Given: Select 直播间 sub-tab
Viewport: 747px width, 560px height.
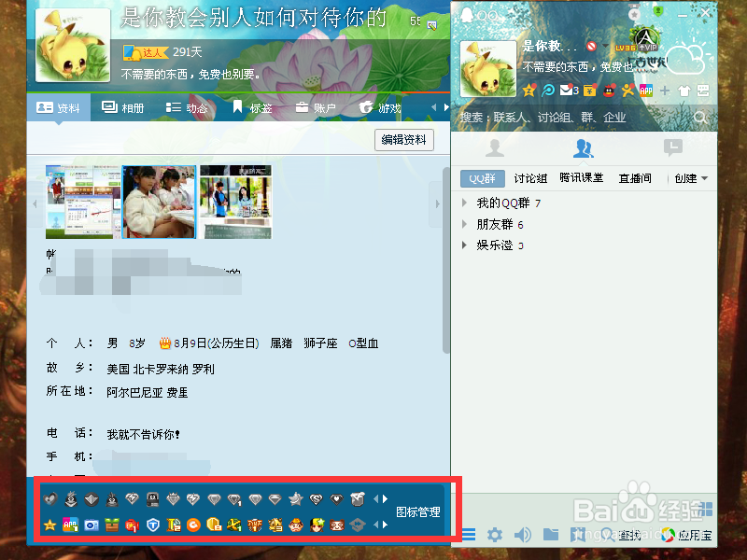Looking at the screenshot, I should (x=635, y=178).
